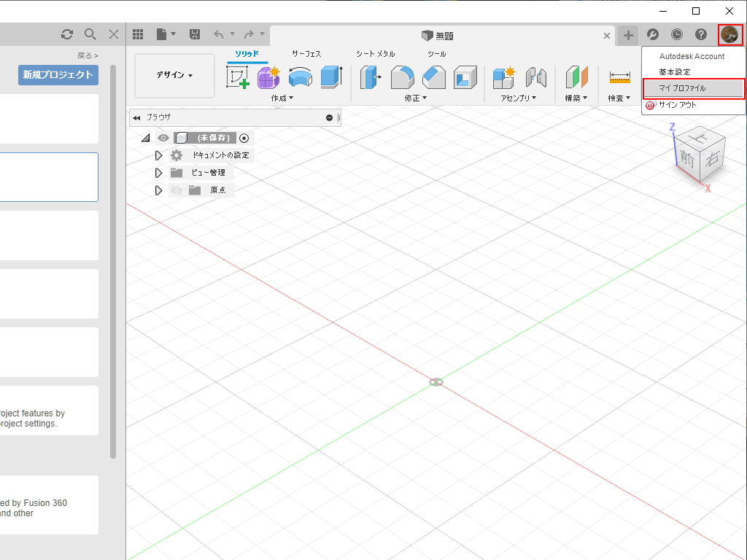Toggle visibility of (未保存) component
Screen dimensions: 747x560
coord(163,138)
